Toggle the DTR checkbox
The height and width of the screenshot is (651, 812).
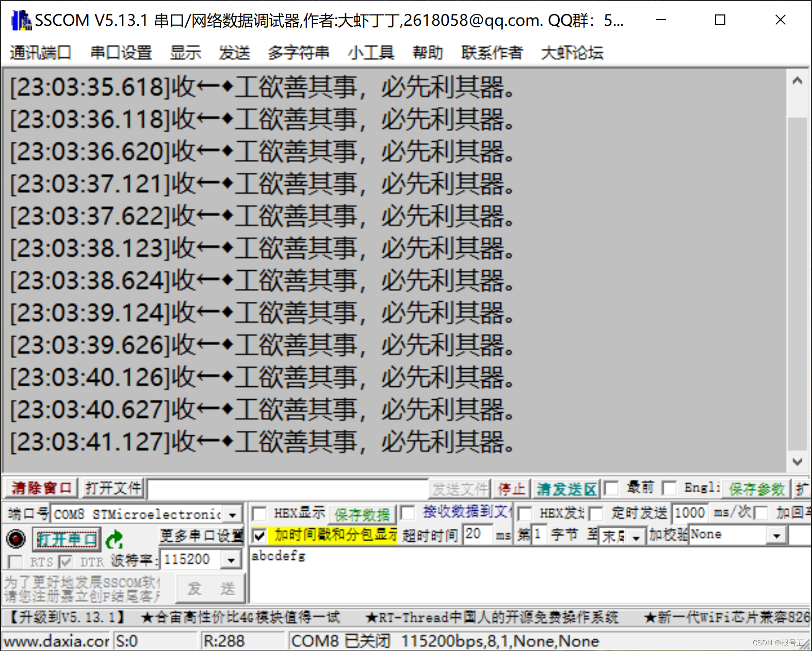point(66,562)
